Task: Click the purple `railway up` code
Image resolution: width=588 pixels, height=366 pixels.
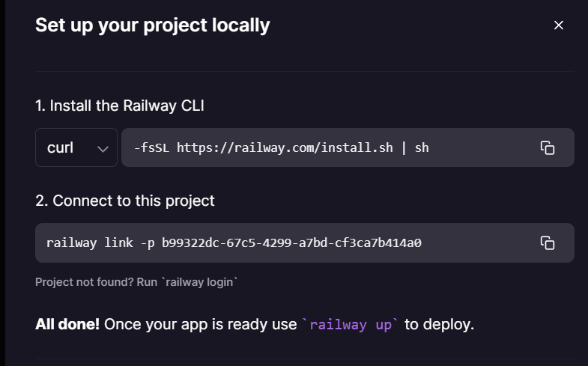Action: pyautogui.click(x=351, y=325)
